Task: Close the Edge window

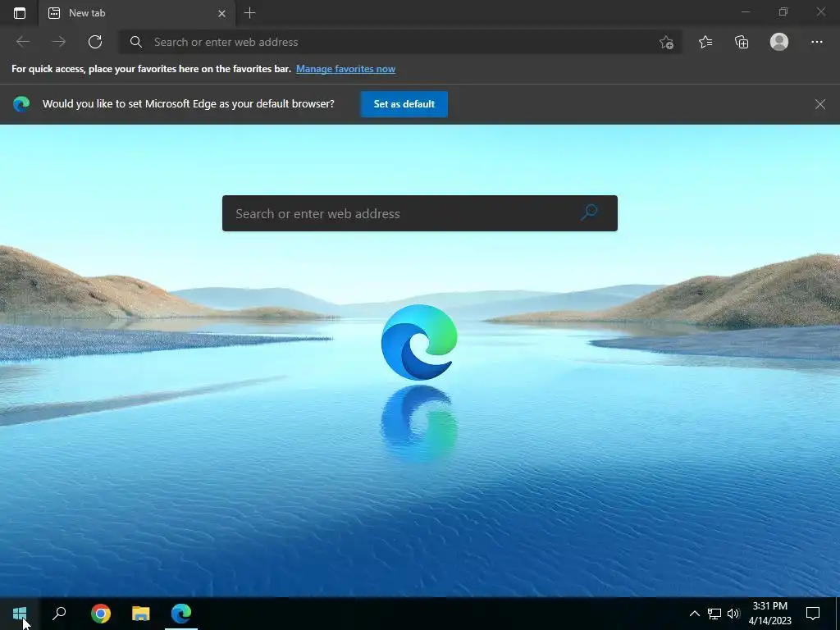Action: 820,11
